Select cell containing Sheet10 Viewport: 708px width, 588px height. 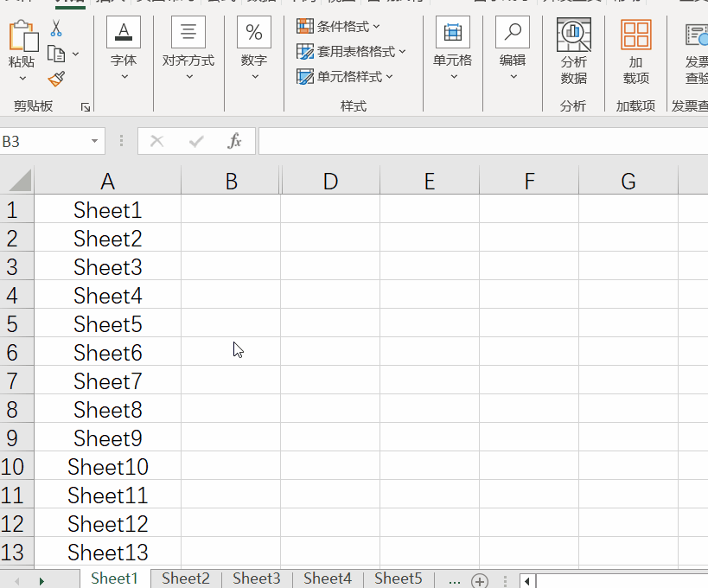107,467
